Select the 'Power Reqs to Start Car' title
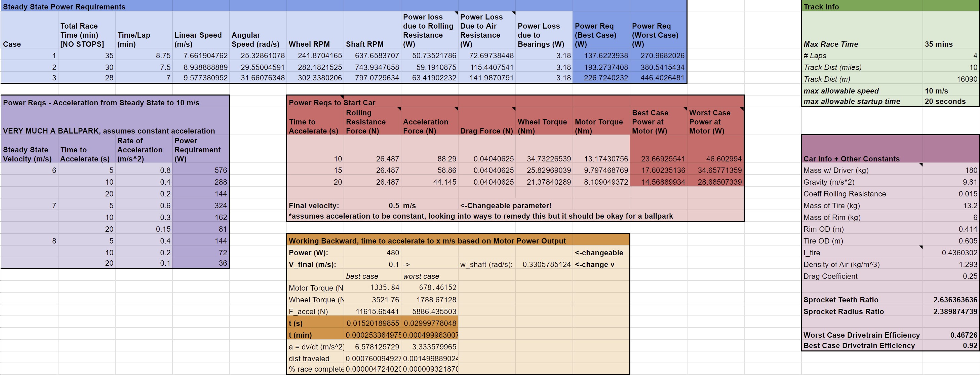Image resolution: width=980 pixels, height=375 pixels. click(x=332, y=103)
